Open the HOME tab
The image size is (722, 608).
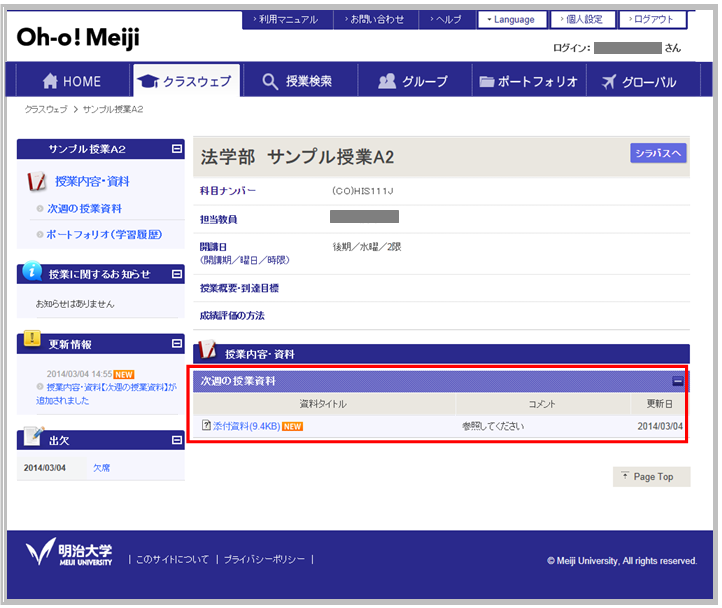72,81
